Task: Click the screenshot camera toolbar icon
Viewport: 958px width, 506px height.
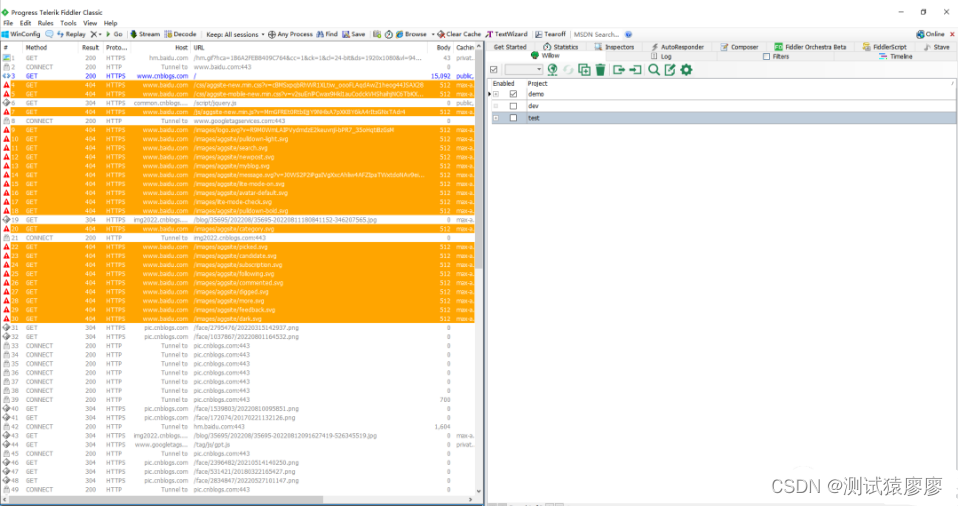Action: point(377,34)
